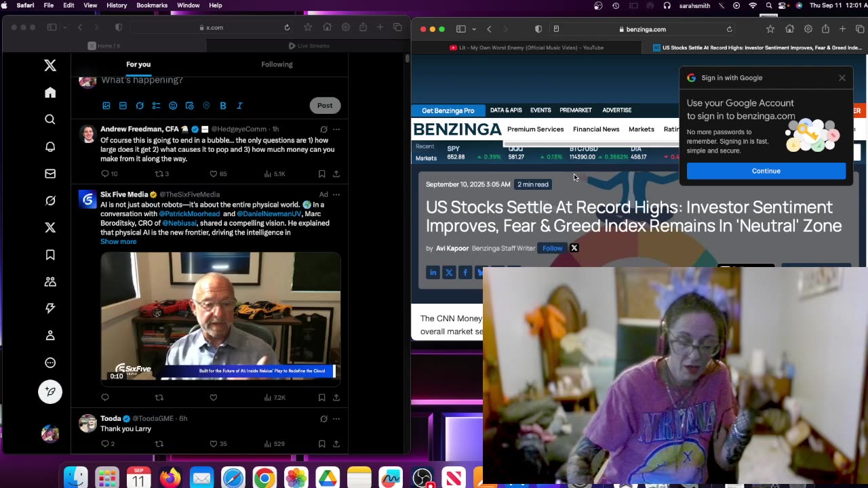Open Home in X sidebar
Viewport: 868px width, 488px height.
(x=50, y=93)
